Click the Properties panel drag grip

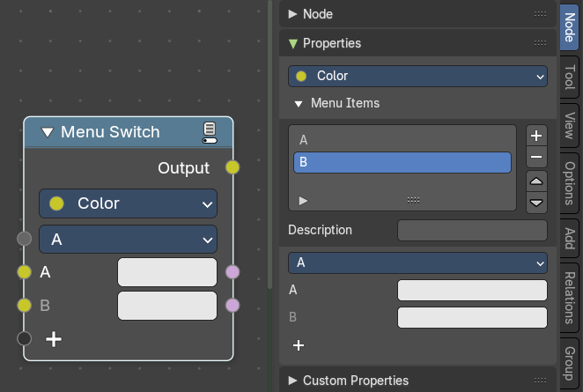[x=540, y=43]
